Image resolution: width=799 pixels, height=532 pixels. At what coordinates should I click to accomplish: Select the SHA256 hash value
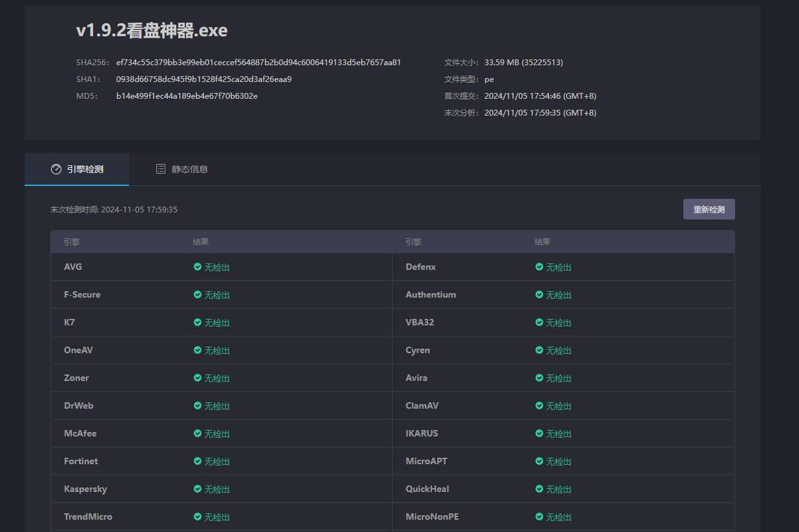click(258, 63)
